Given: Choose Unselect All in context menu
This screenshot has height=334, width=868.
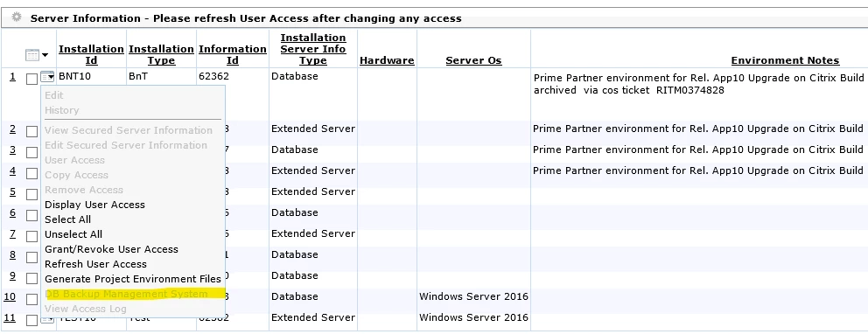Looking at the screenshot, I should pyautogui.click(x=73, y=234).
